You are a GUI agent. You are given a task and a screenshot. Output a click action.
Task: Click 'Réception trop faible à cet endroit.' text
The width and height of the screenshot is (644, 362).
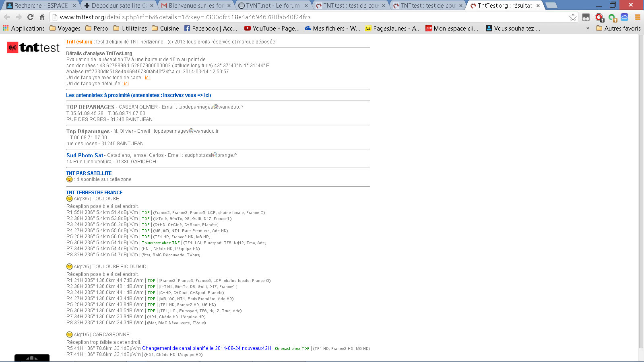point(104,342)
